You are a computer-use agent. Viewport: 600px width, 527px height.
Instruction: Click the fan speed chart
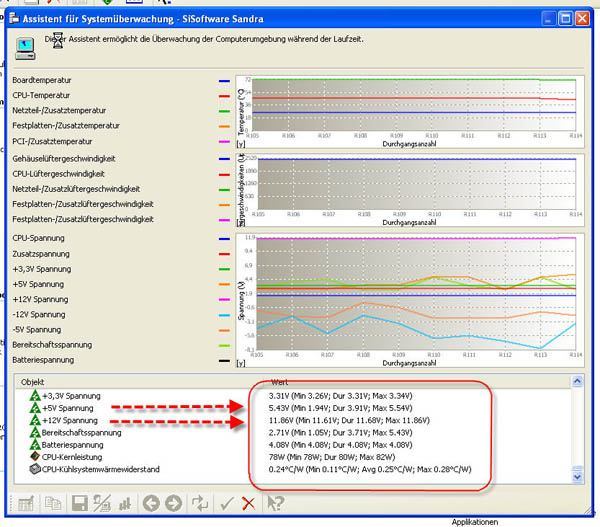point(410,190)
